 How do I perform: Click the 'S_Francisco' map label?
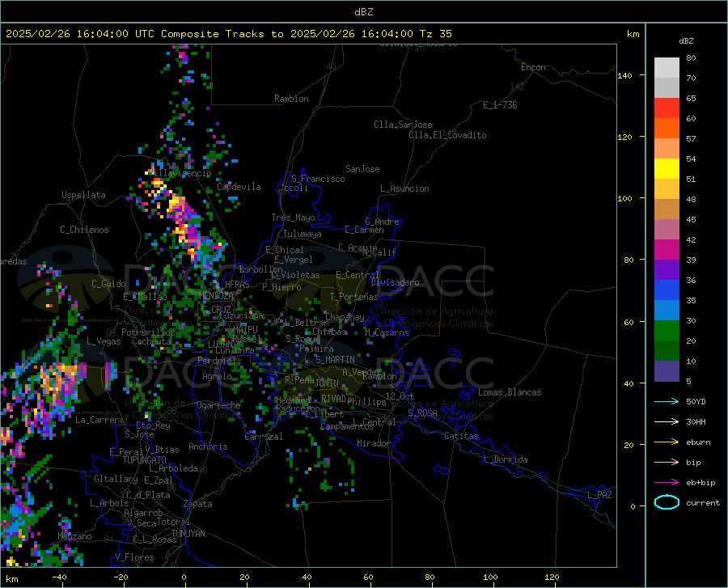coord(318,179)
